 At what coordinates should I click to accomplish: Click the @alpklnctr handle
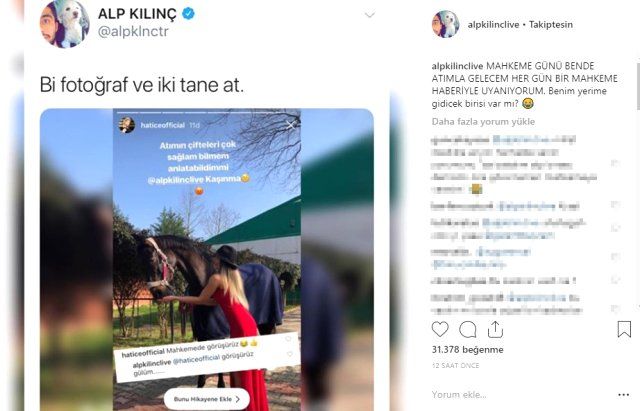pyautogui.click(x=133, y=31)
